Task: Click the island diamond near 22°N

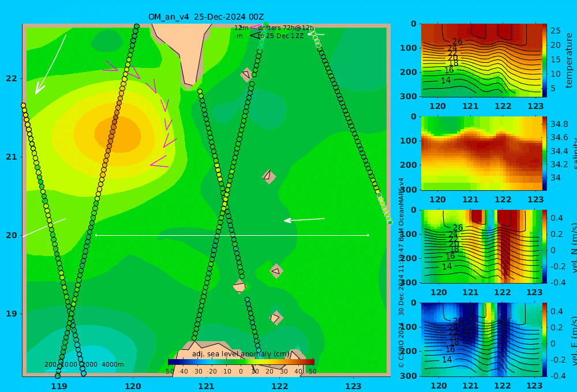Action: point(246,74)
